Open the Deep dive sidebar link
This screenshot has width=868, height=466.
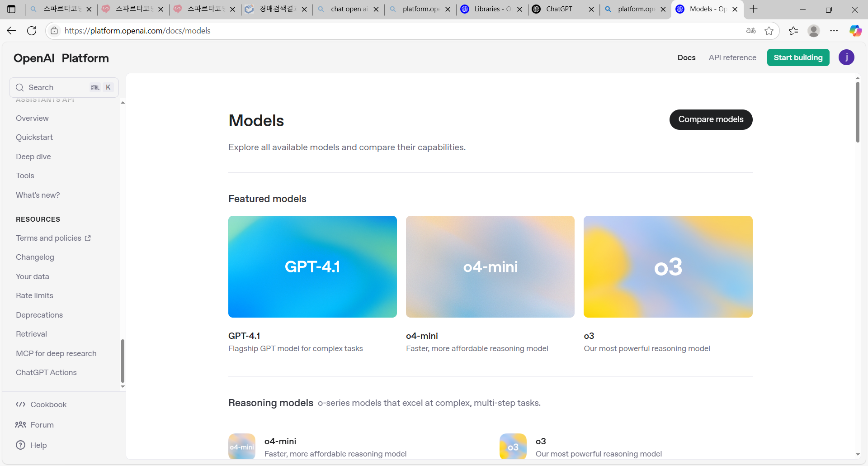tap(33, 157)
